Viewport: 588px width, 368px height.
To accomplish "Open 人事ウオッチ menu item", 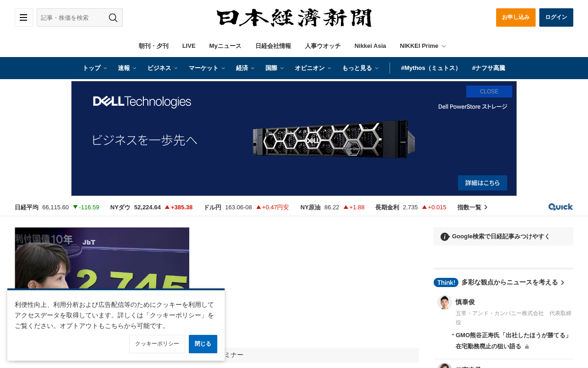I will [323, 46].
